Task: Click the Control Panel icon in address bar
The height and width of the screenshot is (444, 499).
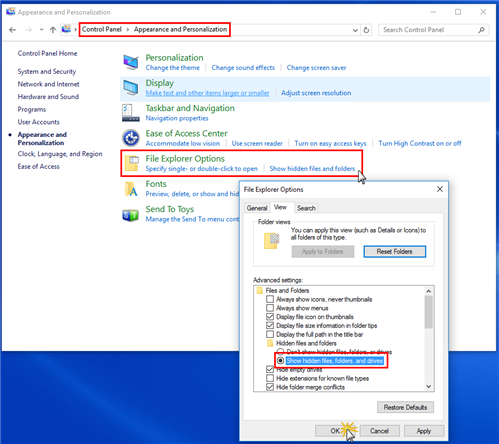Action: point(66,29)
